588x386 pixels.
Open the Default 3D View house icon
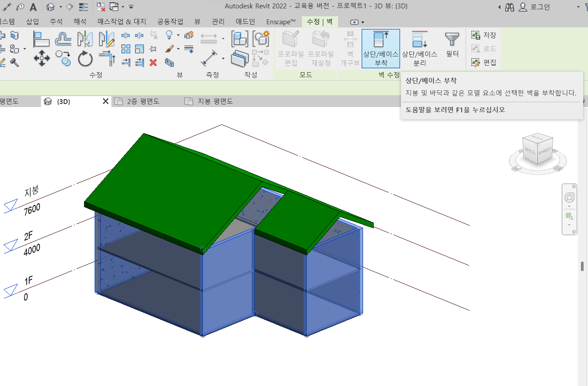[50, 7]
